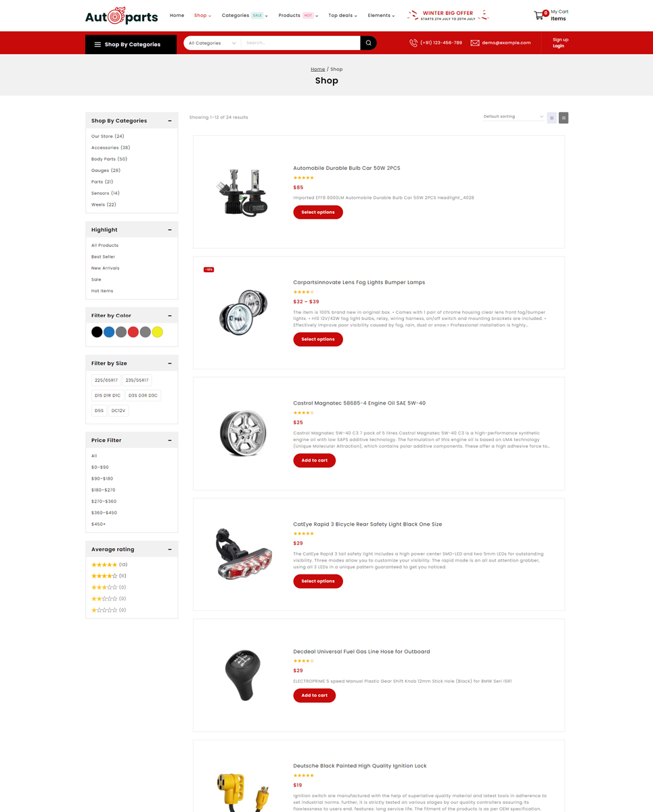The height and width of the screenshot is (812, 653).
Task: Open the Body Parts category link
Action: click(109, 159)
